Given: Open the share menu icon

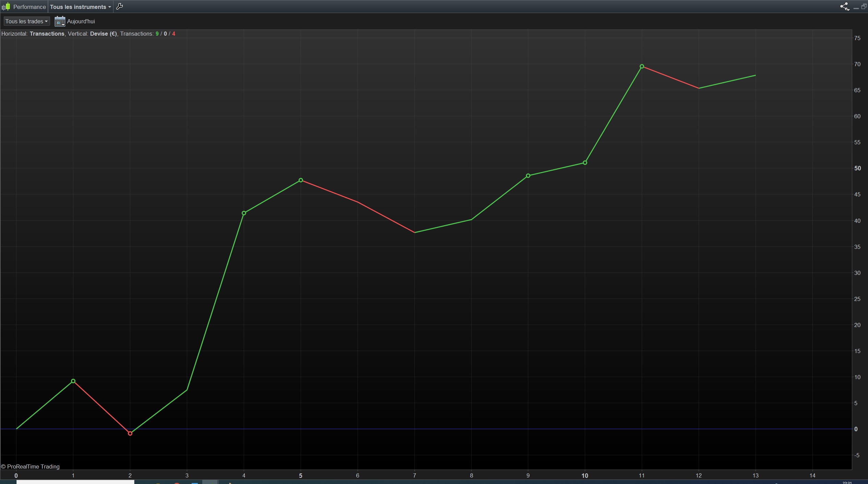Looking at the screenshot, I should tap(844, 7).
